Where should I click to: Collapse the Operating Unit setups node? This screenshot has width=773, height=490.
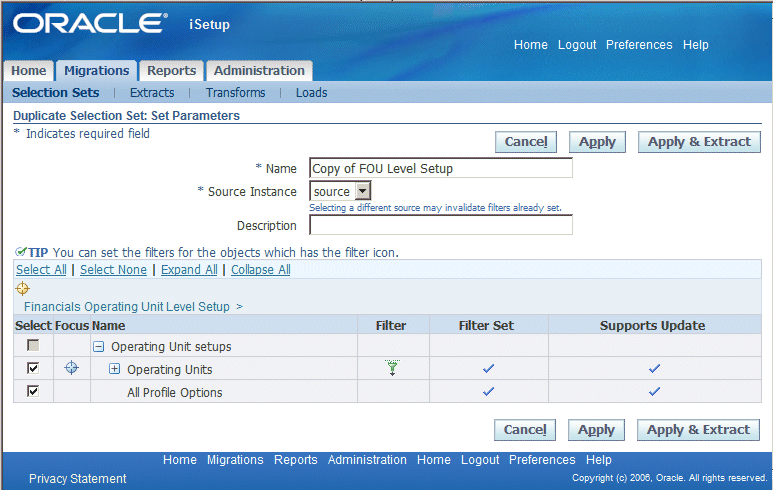click(99, 347)
